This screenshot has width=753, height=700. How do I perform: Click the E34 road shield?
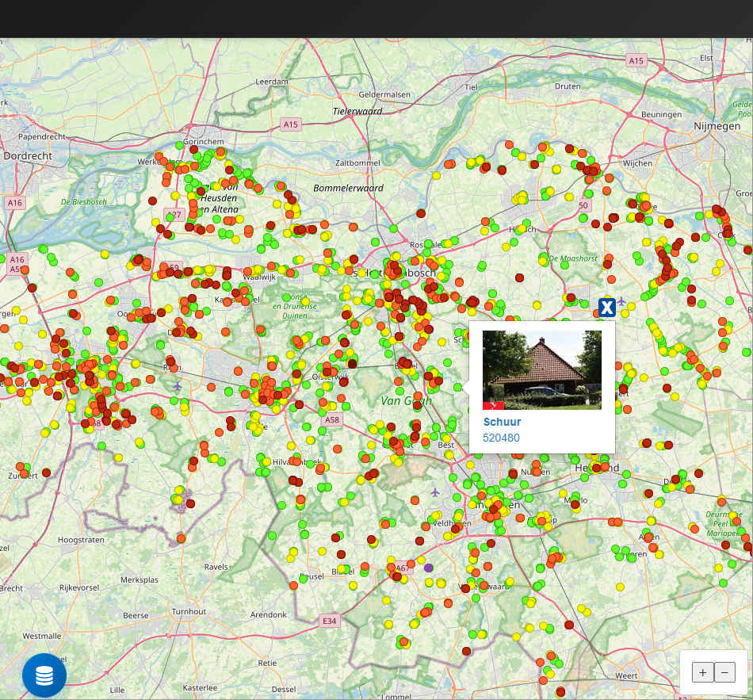[x=329, y=621]
